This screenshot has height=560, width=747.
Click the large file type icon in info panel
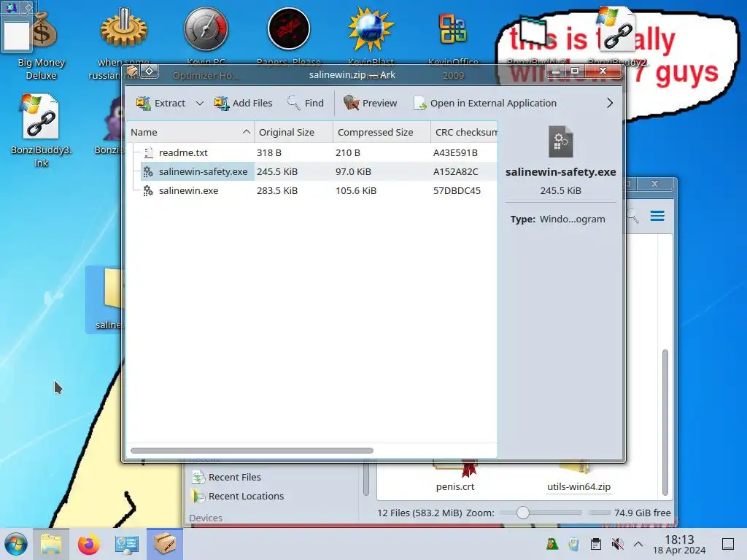[x=561, y=141]
